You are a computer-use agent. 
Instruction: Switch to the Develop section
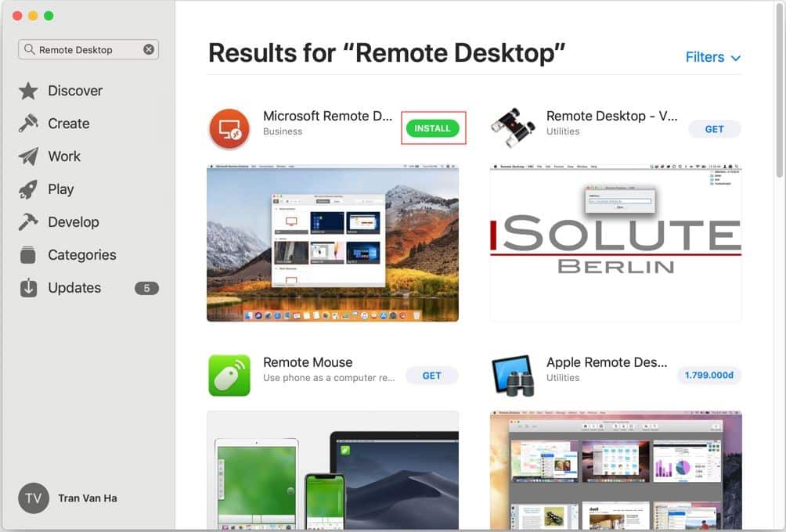click(73, 222)
